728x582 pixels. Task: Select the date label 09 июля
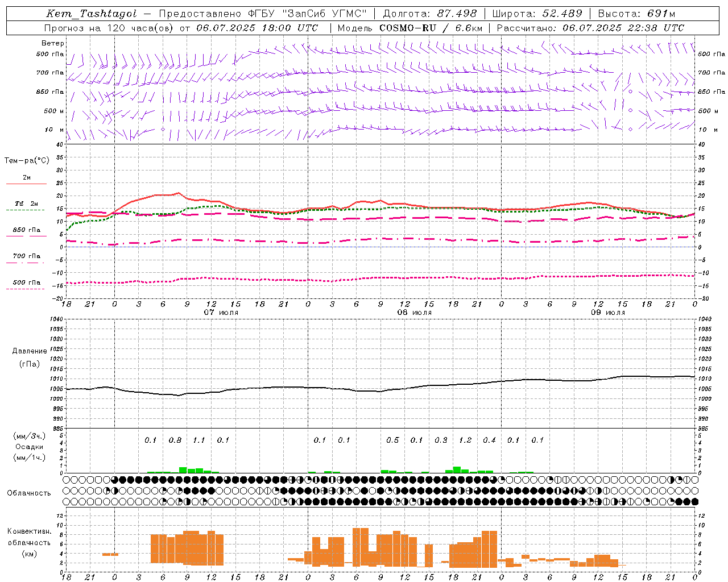pyautogui.click(x=608, y=313)
